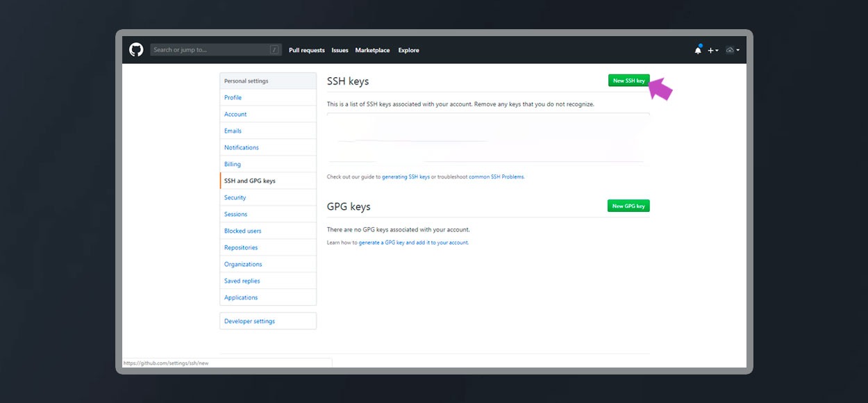868x403 pixels.
Task: Open Saved replies settings
Action: click(268, 281)
